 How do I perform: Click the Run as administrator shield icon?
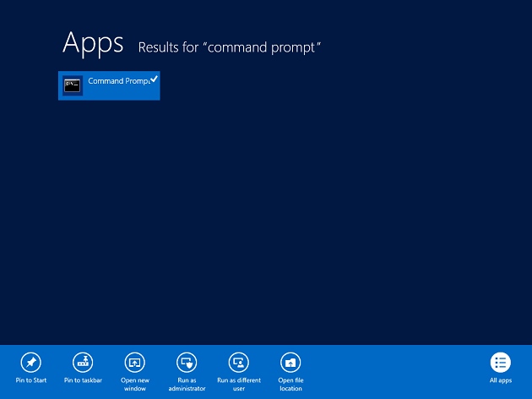187,362
